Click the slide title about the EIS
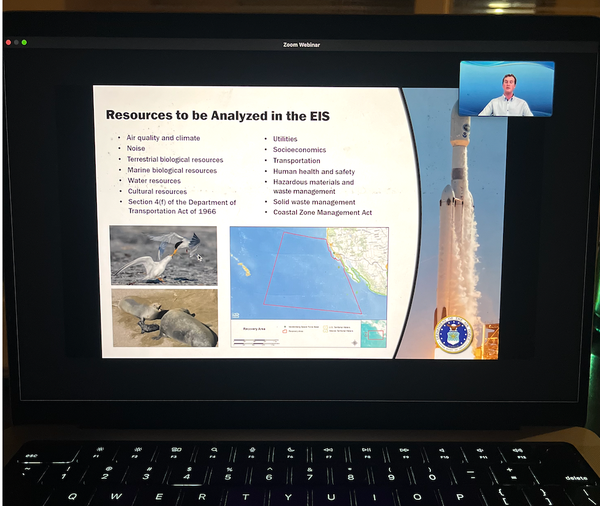The image size is (600, 506). pos(218,115)
